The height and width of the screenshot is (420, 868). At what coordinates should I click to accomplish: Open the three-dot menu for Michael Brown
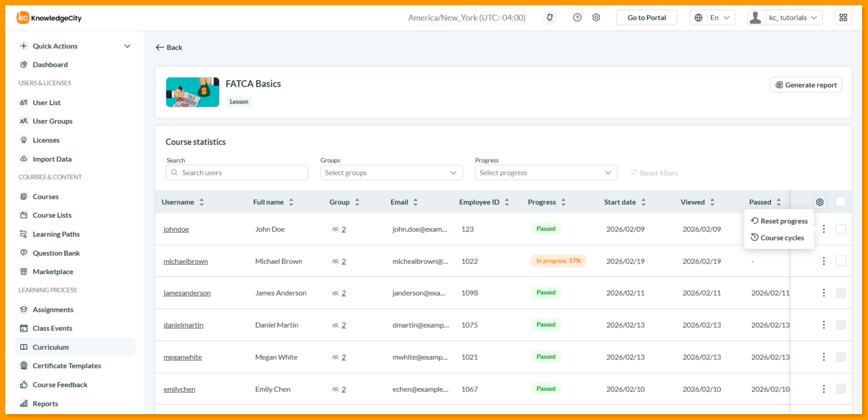[824, 261]
